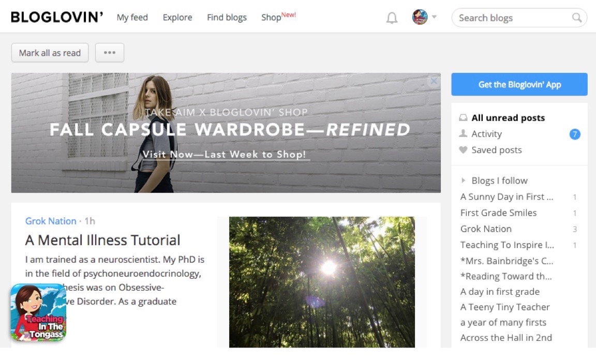Open A day in first grade blog
Viewport: 596px width, 364px height.
point(500,292)
